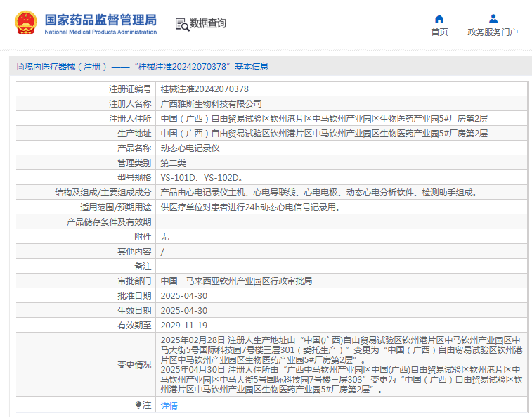Click the 审批部门 label
The image size is (532, 417).
click(x=134, y=281)
